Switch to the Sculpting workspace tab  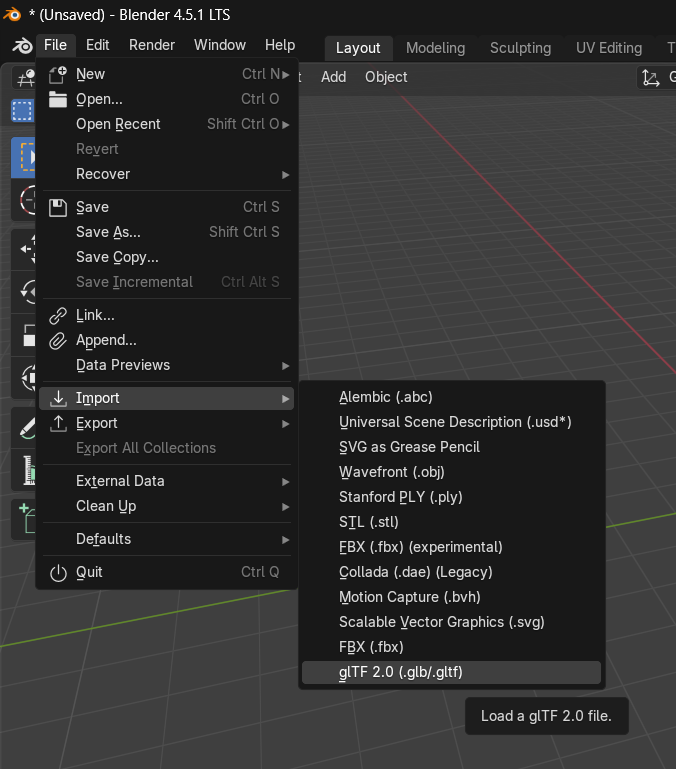point(520,48)
